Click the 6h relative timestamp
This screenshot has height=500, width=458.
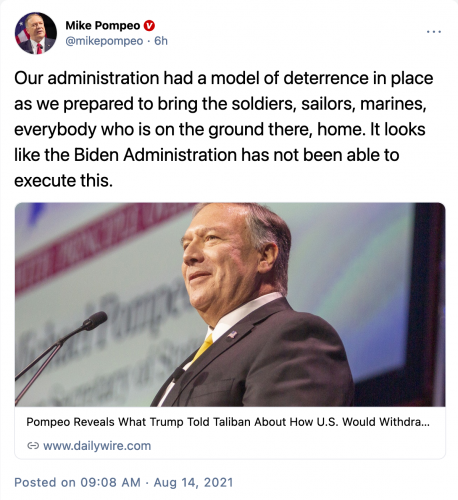(x=161, y=41)
